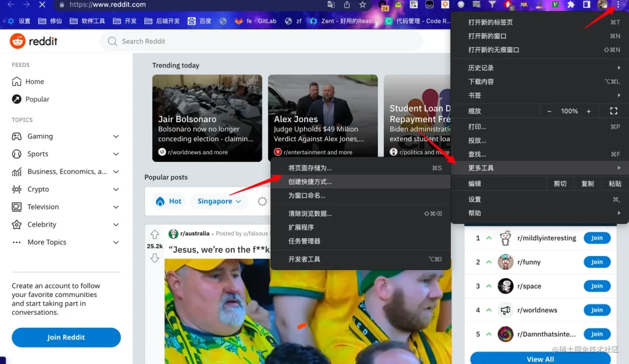
Task: Open the Singapore location dropdown
Action: [219, 201]
